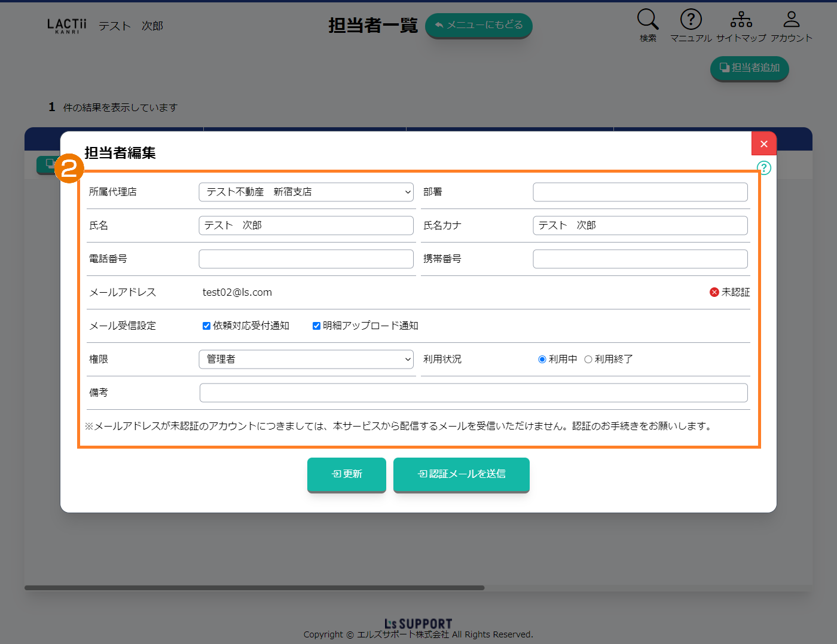Click the red 未認証 status icon
The height and width of the screenshot is (644, 837).
click(x=714, y=292)
